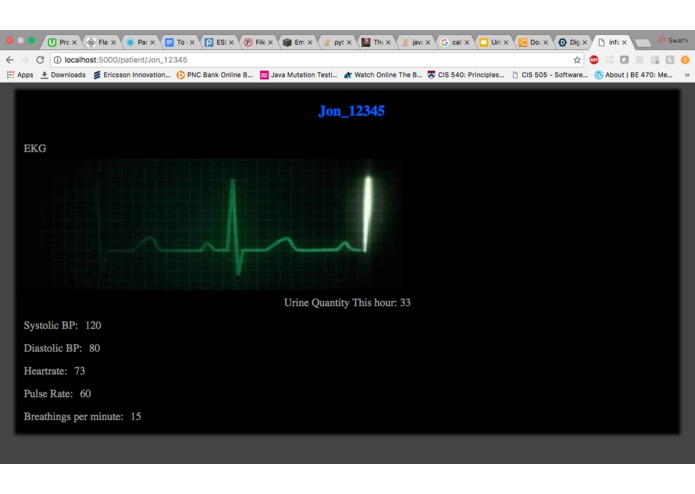Viewport: 695px width, 494px height.
Task: Open the CIS 540: Principles bookmark
Action: click(x=466, y=75)
